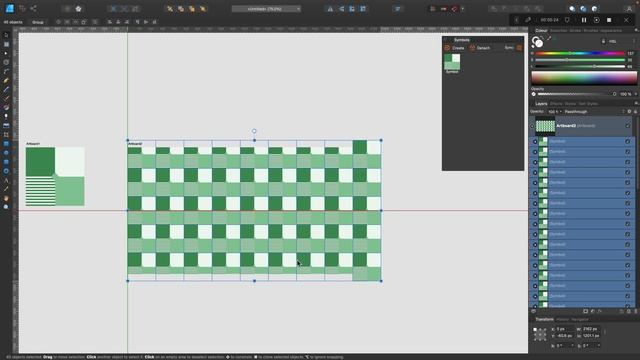This screenshot has width=640, height=360.
Task: Select the Artboard tool
Action: click(x=6, y=44)
